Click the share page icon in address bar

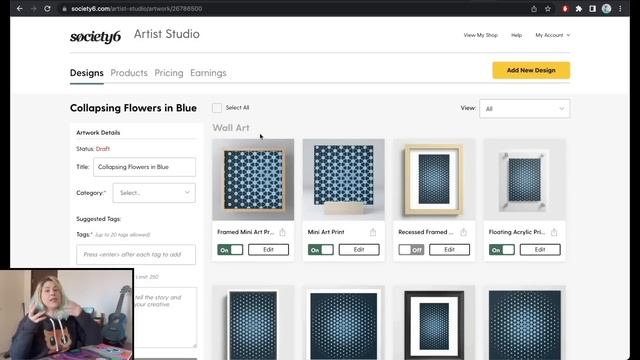[534, 9]
